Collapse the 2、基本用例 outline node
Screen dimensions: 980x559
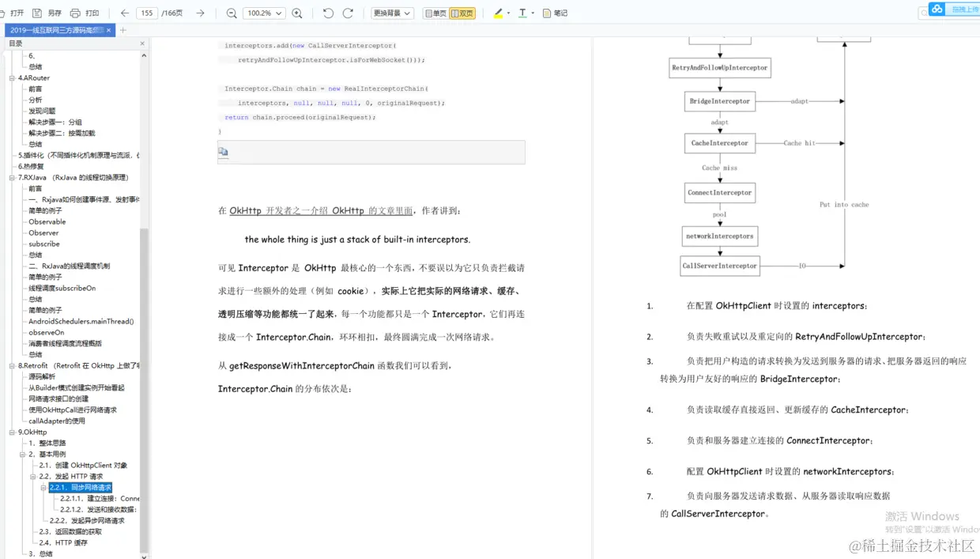22,455
